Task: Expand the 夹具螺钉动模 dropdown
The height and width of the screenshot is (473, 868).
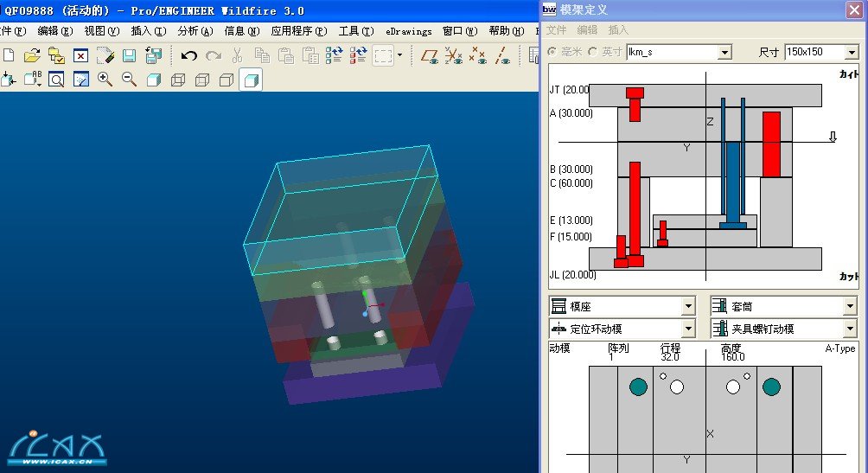Action: click(x=850, y=329)
